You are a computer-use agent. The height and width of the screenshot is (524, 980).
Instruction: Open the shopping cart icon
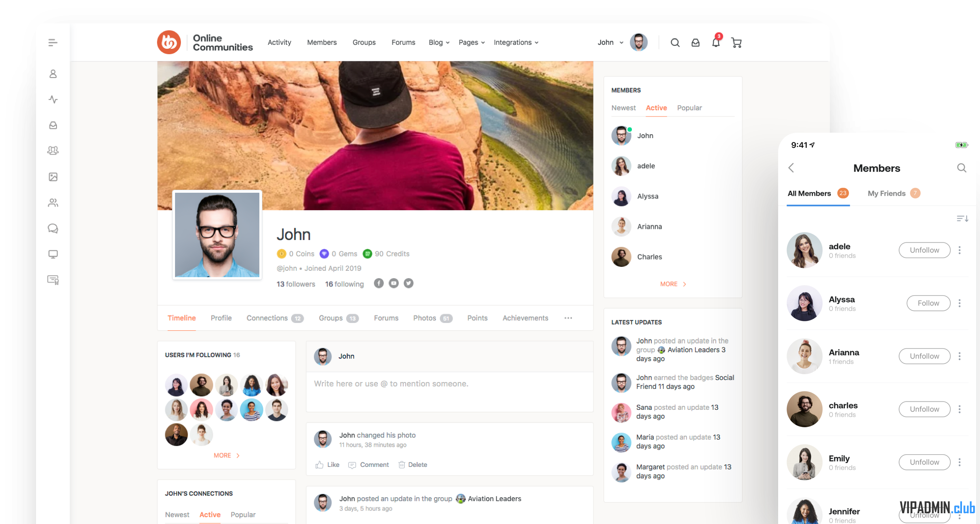click(736, 43)
